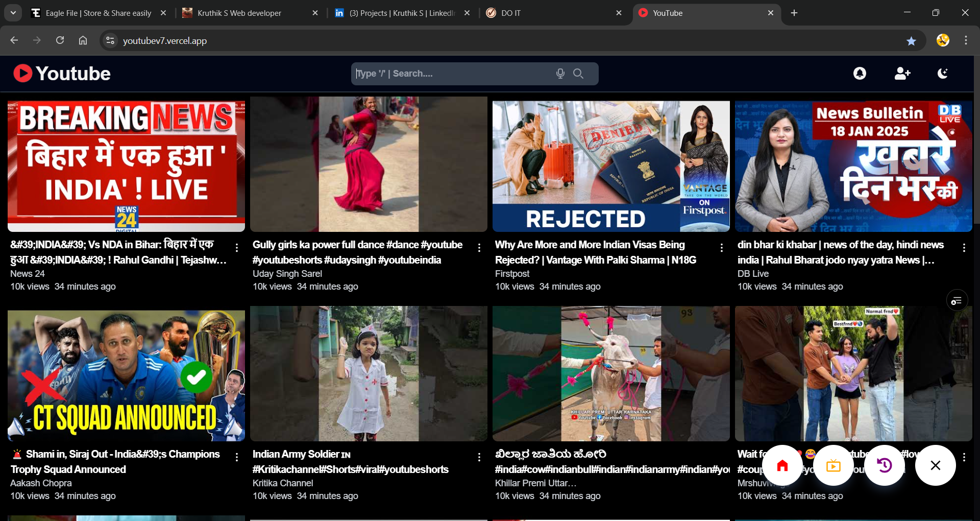Click the DB Live channel name
This screenshot has height=521, width=980.
point(753,274)
